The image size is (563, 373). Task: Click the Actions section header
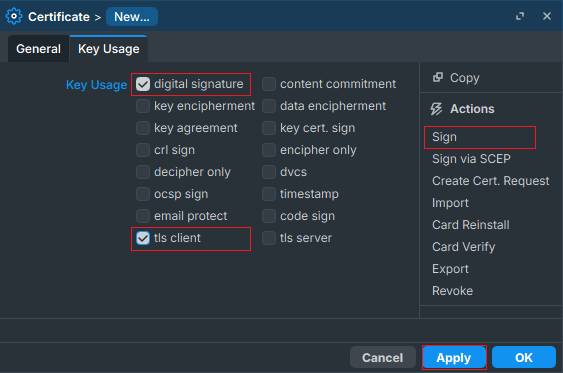coord(472,109)
